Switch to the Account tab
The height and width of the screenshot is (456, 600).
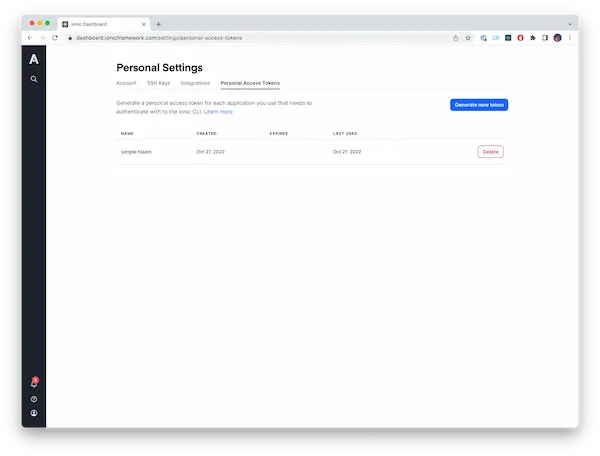tap(126, 83)
